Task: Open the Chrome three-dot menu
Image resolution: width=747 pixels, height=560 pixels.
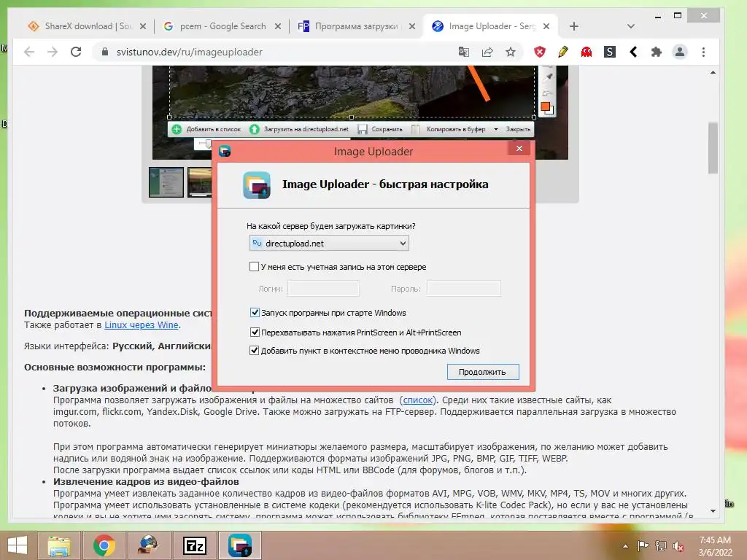Action: 704,52
